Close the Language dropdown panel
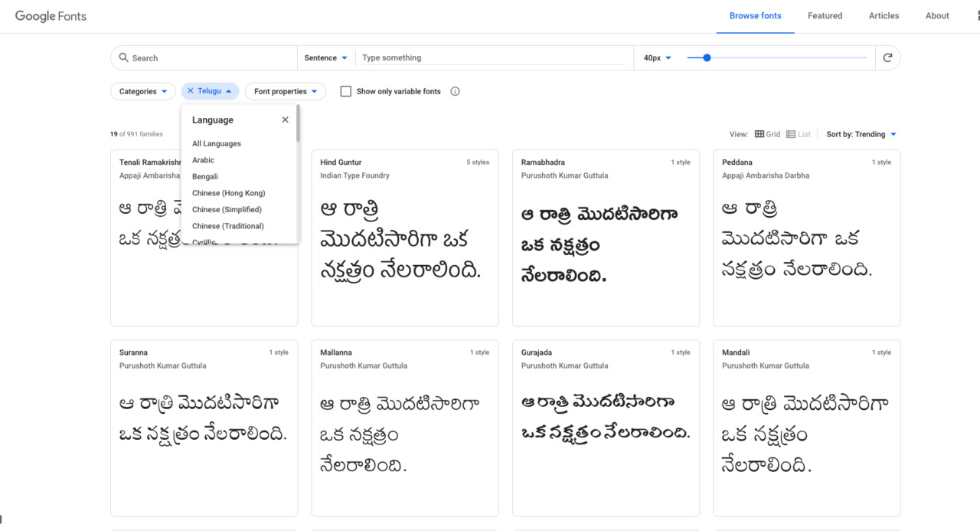The image size is (980, 531). (285, 120)
